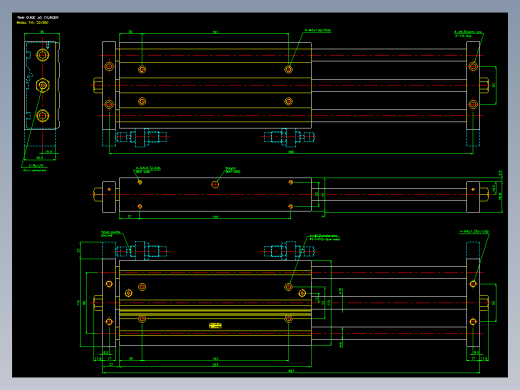The height and width of the screenshot is (390, 520).
Task: Select the top circular port in end view
Action: 43,55
